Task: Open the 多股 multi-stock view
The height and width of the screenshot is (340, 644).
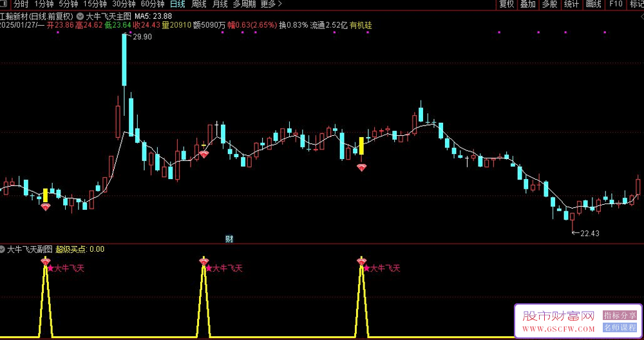Action: (549, 5)
